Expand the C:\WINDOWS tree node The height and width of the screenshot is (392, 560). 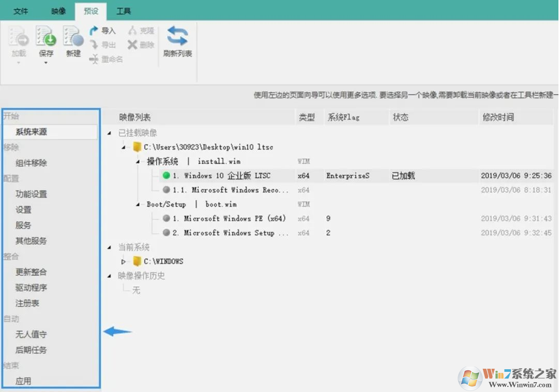124,262
